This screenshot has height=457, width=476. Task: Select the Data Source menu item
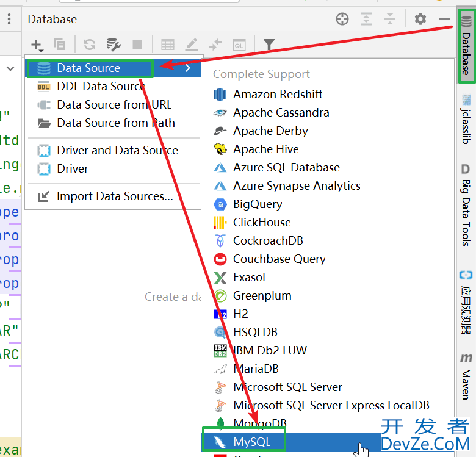[x=113, y=68]
